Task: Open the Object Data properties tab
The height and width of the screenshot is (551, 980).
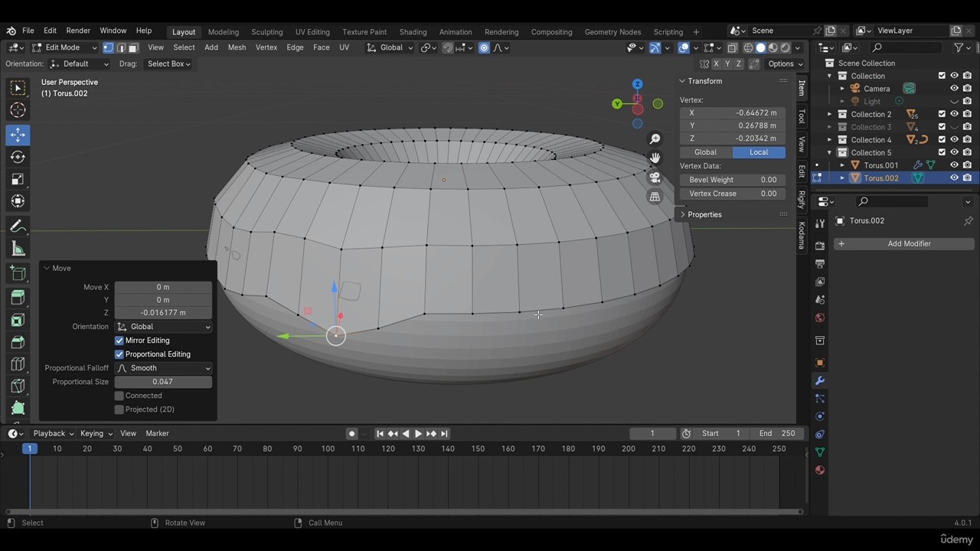Action: 820,452
